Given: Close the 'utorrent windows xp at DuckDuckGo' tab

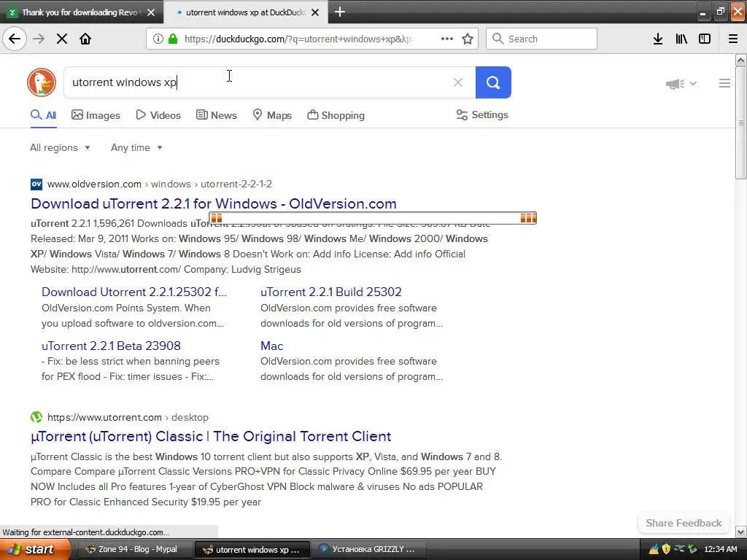Looking at the screenshot, I should [315, 12].
